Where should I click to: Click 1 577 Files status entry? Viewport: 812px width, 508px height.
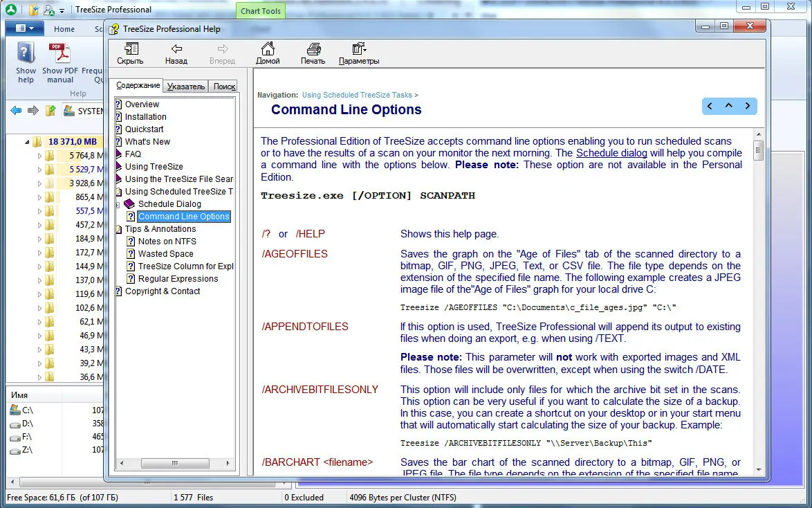tap(193, 497)
